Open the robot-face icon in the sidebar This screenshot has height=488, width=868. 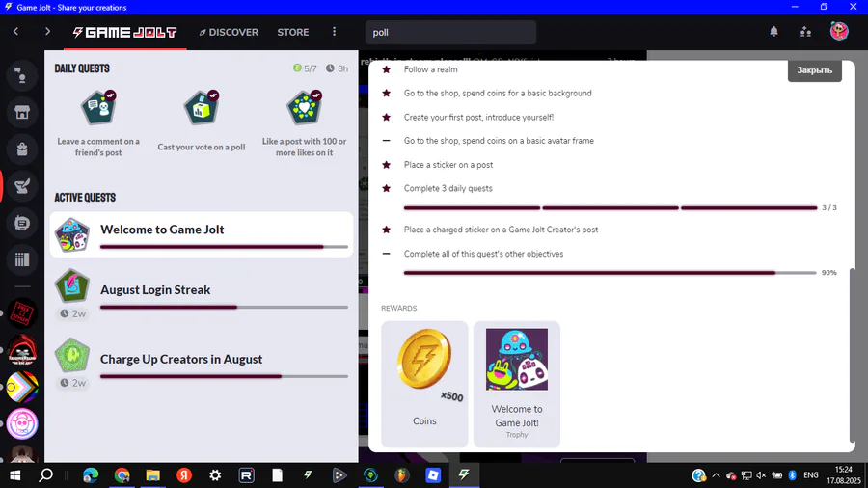(21, 223)
